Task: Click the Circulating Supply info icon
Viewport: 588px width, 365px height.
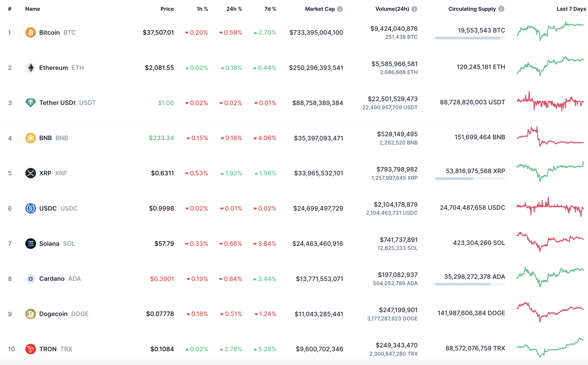Action: point(501,9)
